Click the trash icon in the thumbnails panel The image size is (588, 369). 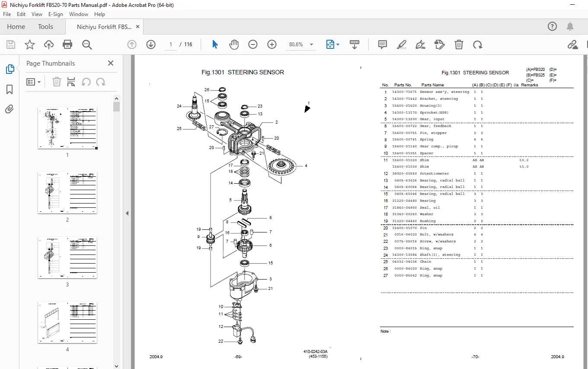57,82
